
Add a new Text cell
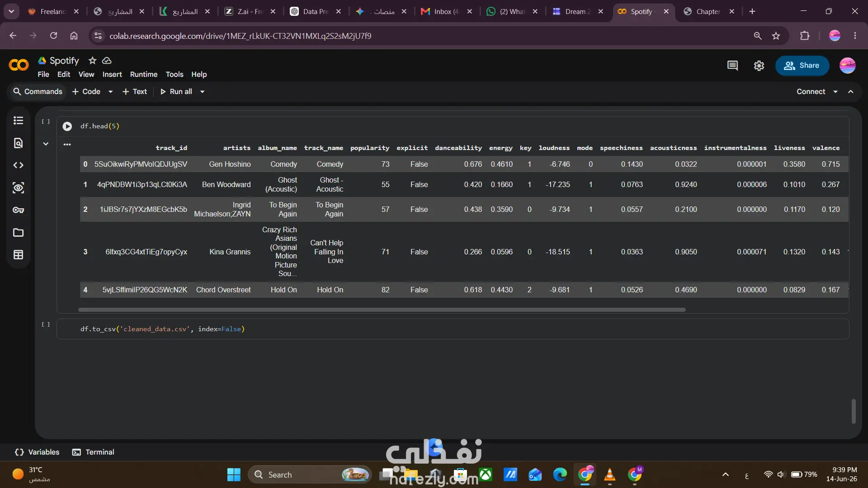point(135,92)
